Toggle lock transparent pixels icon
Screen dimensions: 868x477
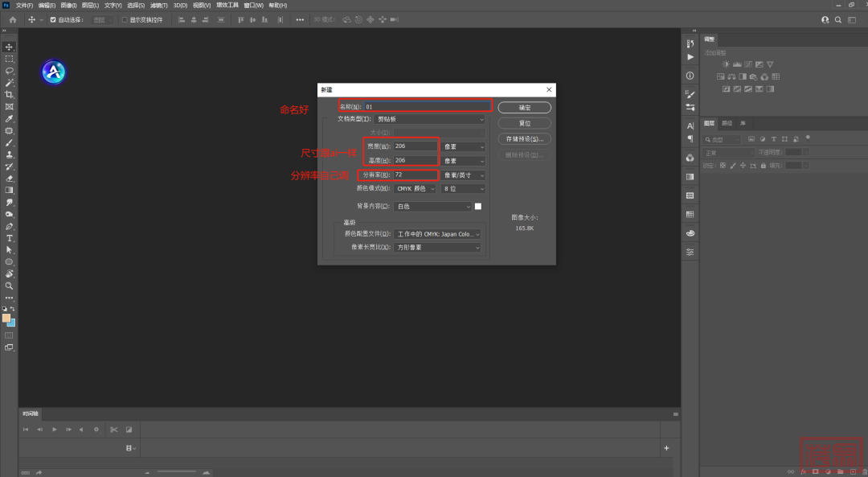(x=723, y=166)
